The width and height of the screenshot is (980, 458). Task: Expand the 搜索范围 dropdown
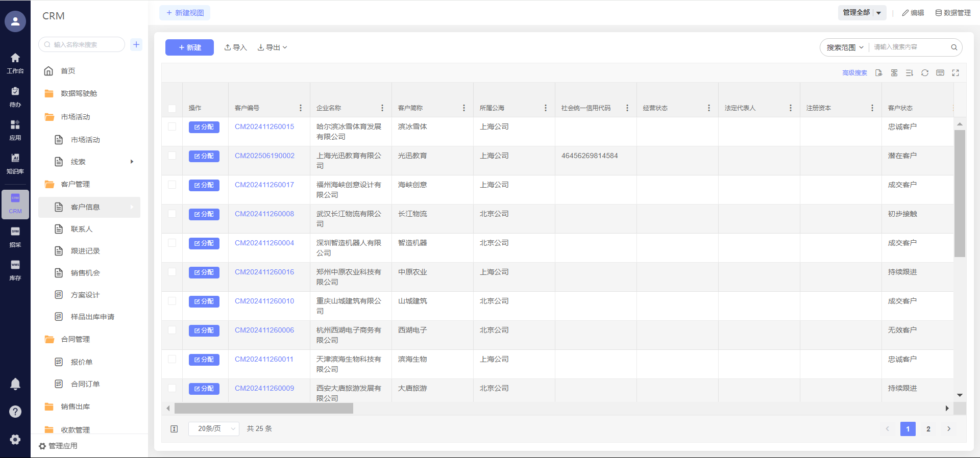click(845, 47)
